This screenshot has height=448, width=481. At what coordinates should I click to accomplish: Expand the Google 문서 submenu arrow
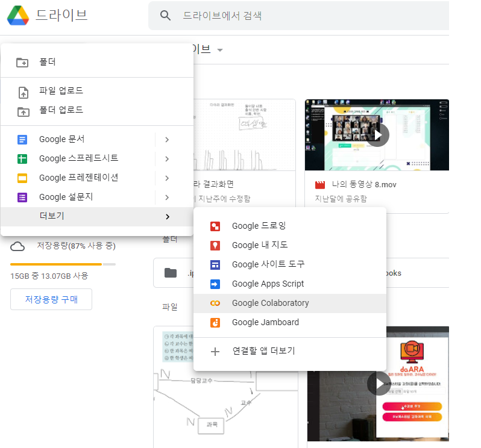coord(167,140)
